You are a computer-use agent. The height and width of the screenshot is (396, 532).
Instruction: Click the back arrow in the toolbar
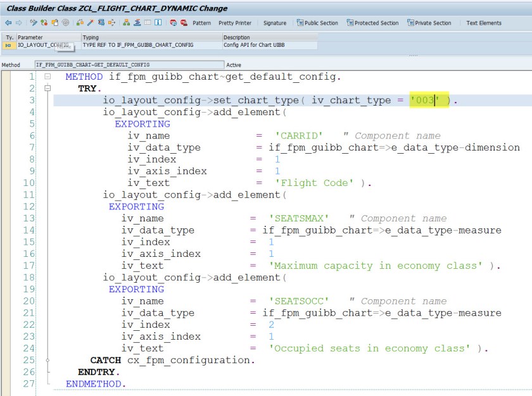coord(7,23)
